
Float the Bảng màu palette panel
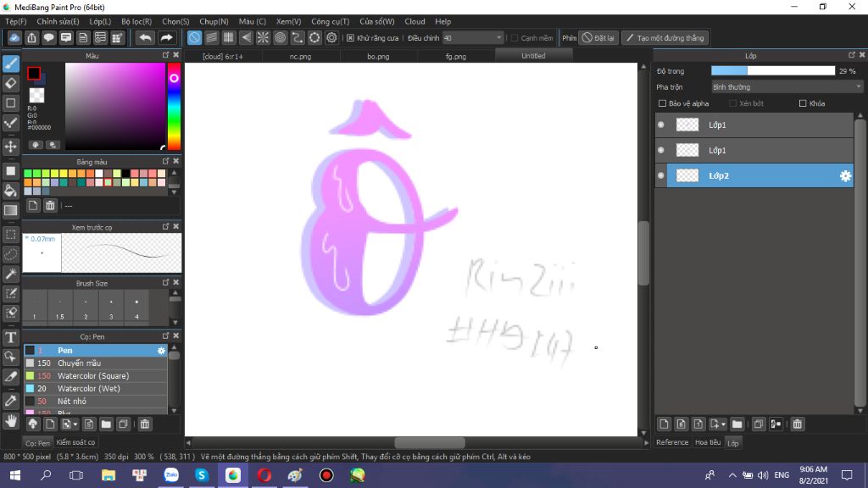(x=165, y=161)
